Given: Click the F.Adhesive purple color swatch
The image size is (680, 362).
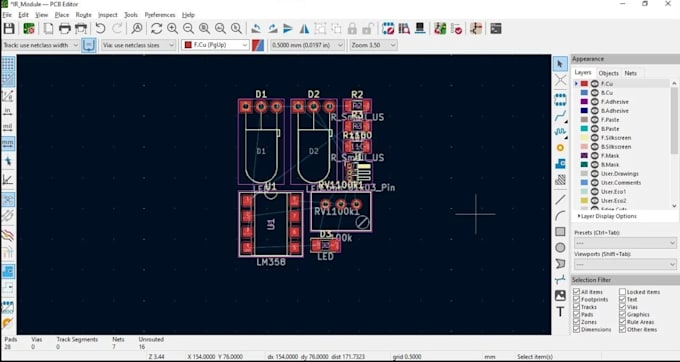Looking at the screenshot, I should point(584,102).
